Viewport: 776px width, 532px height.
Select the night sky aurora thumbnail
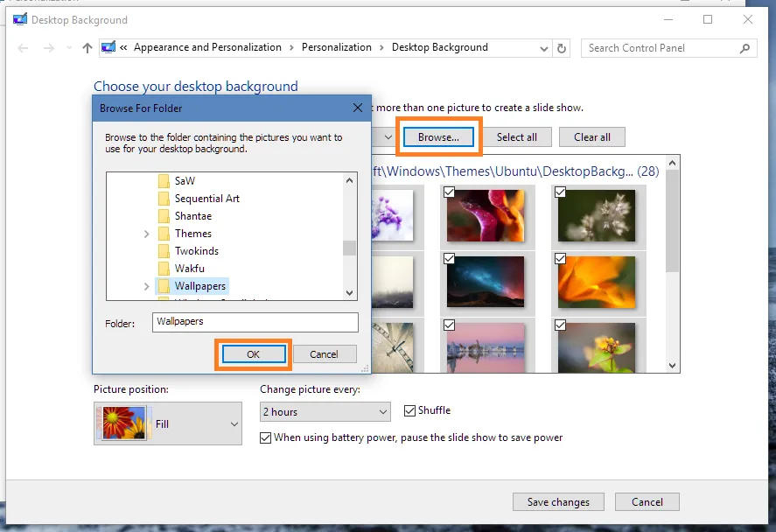point(486,282)
